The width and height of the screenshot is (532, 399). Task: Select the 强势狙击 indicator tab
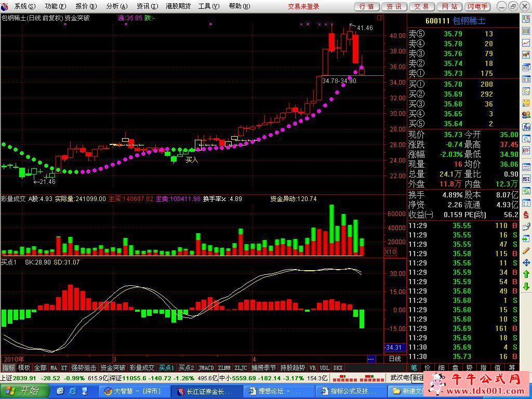click(84, 368)
